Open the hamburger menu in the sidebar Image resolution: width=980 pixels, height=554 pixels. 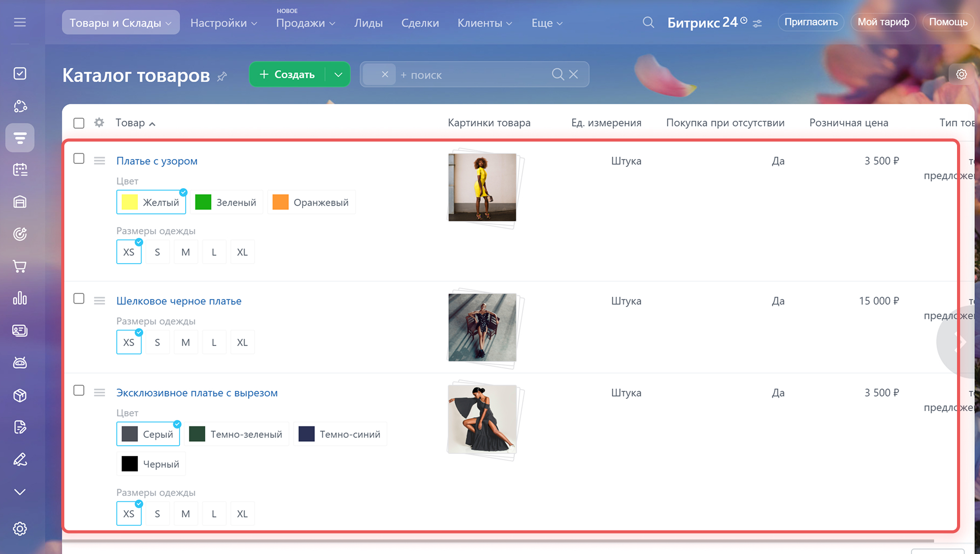tap(20, 22)
